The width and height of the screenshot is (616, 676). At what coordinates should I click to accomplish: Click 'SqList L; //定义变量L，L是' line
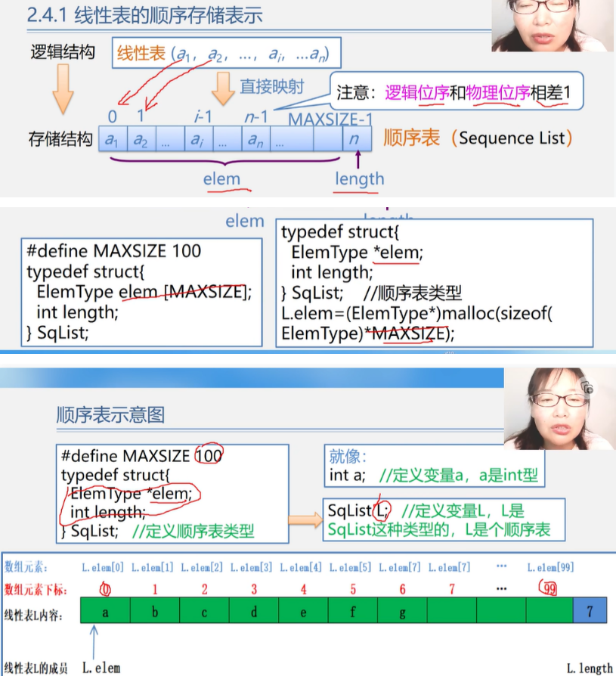[426, 510]
